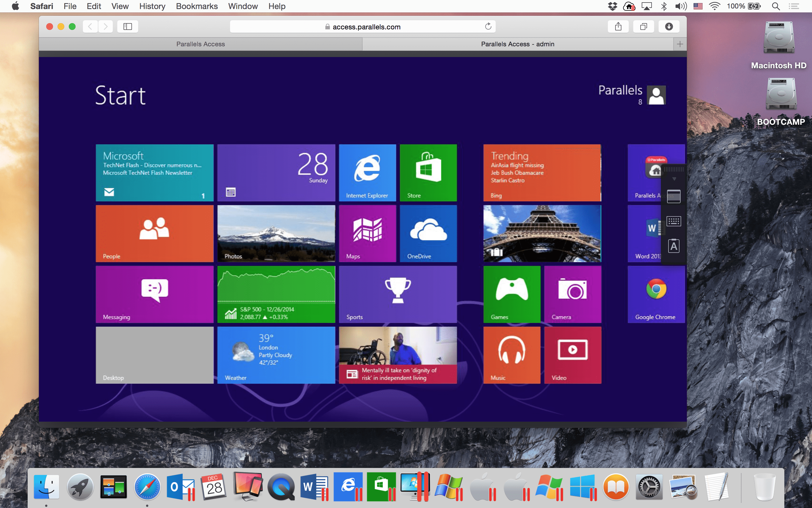This screenshot has height=508, width=812.
Task: Open the Eiffel Tower travel tile
Action: point(542,233)
